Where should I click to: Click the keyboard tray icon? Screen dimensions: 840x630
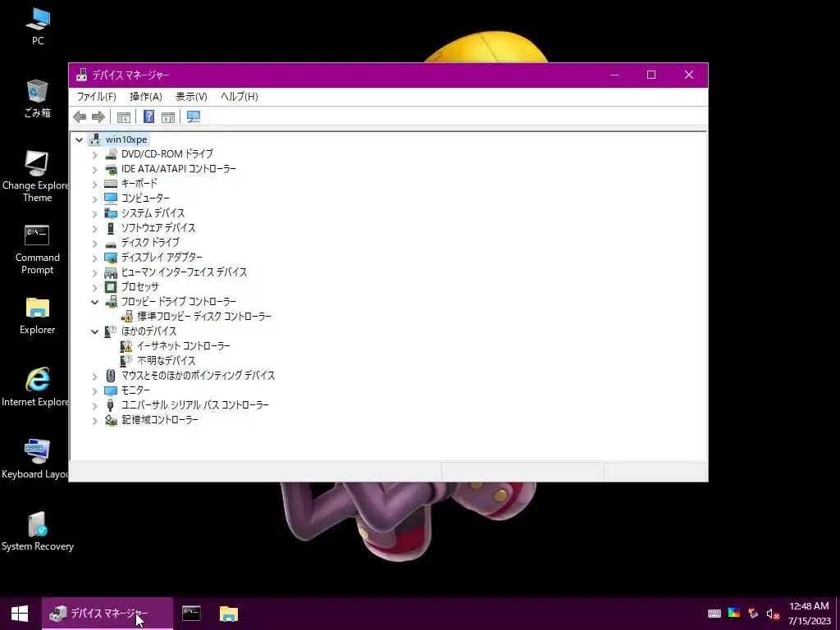pos(714,614)
